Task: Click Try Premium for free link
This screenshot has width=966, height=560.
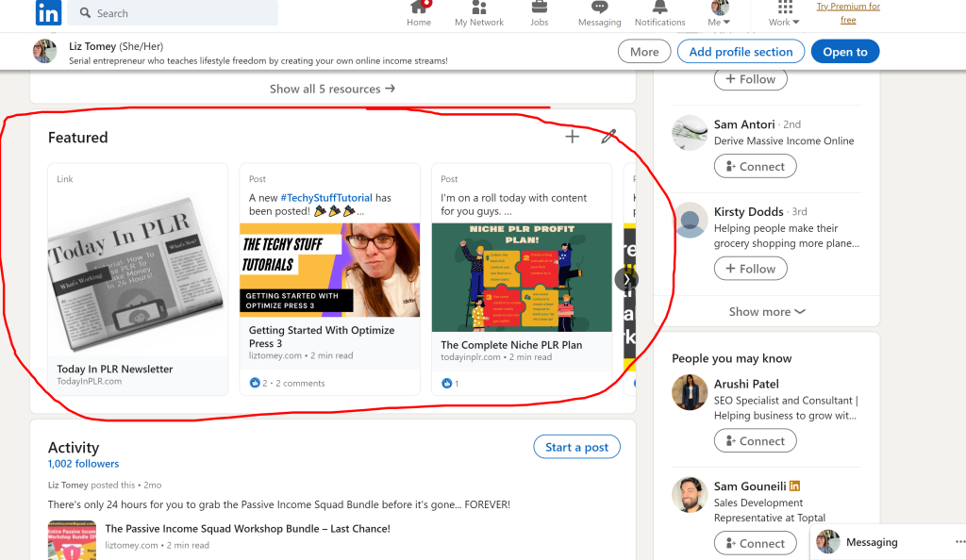Action: click(848, 13)
